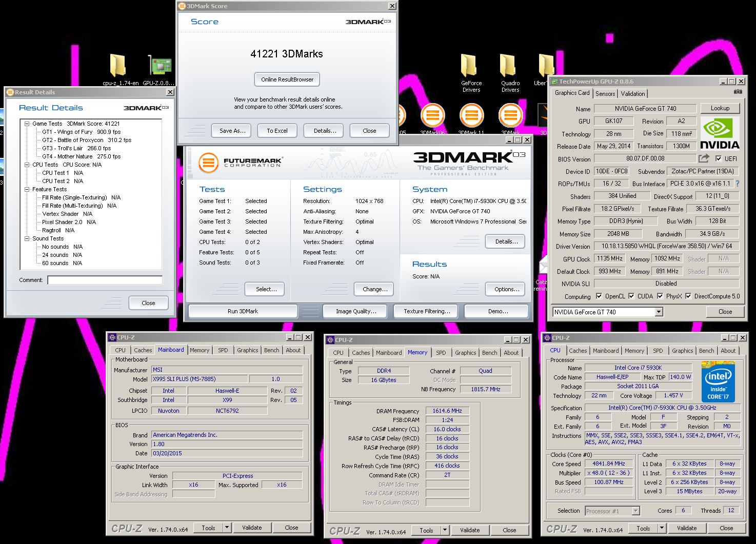The image size is (756, 544).
Task: Click the Run 3DMark button
Action: pyautogui.click(x=243, y=311)
